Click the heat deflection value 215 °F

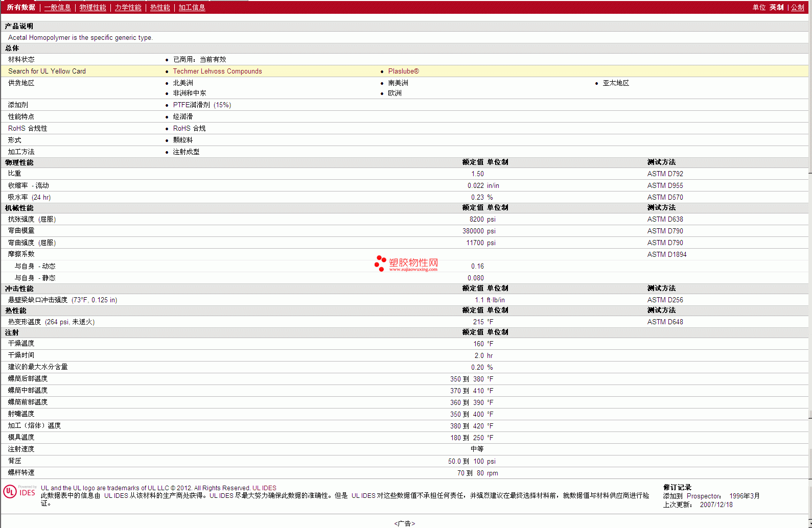coord(483,322)
